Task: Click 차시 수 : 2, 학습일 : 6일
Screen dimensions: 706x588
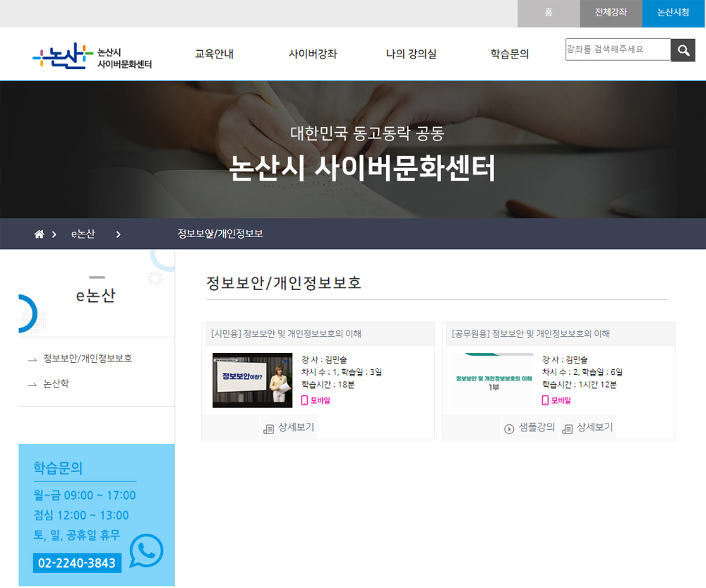Action: pos(582,372)
